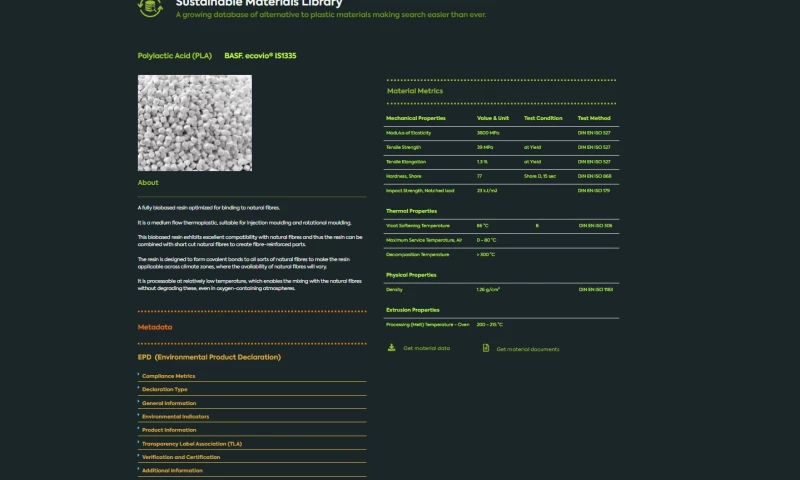Select the Decomposition Temperature row label
The height and width of the screenshot is (480, 800).
coord(417,255)
